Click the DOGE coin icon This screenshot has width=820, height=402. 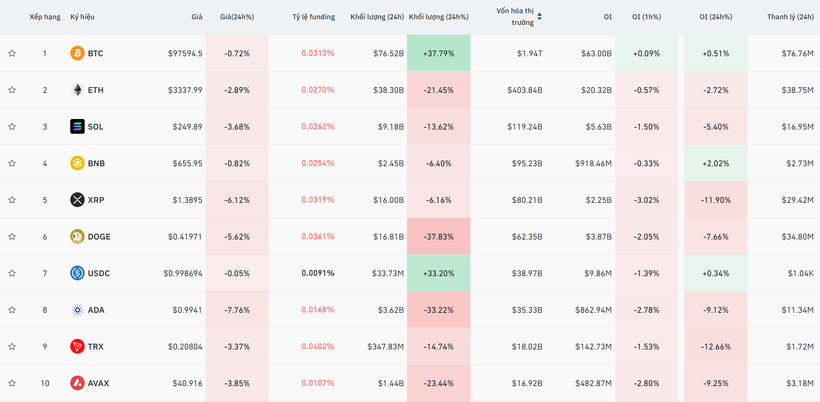click(77, 237)
